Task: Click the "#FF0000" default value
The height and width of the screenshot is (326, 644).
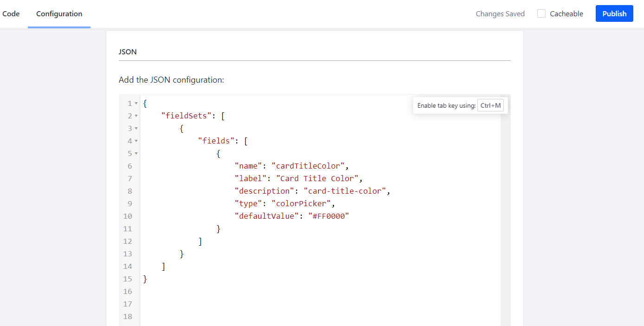Action: (328, 216)
